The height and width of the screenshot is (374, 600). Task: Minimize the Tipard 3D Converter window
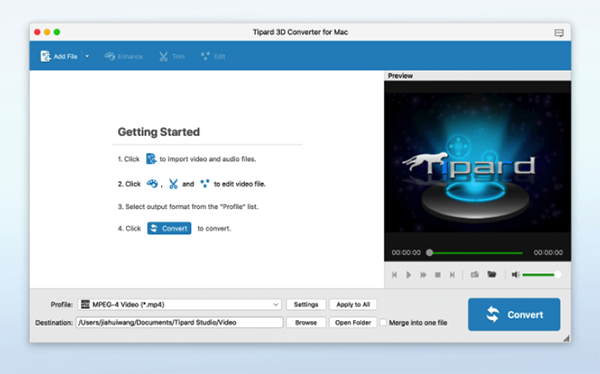pos(47,32)
